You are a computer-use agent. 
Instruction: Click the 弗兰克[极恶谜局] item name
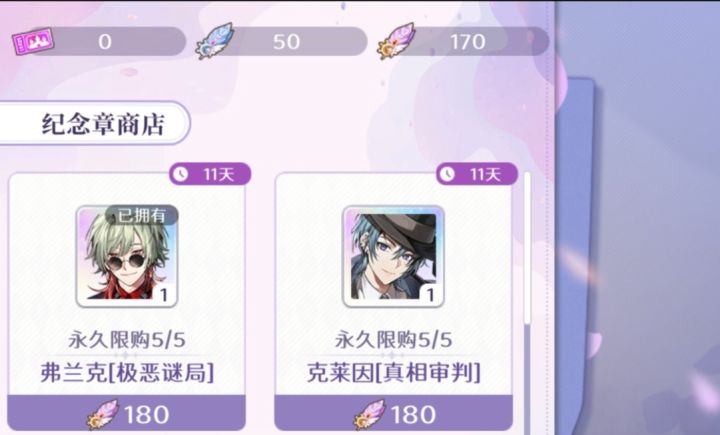pyautogui.click(x=127, y=373)
